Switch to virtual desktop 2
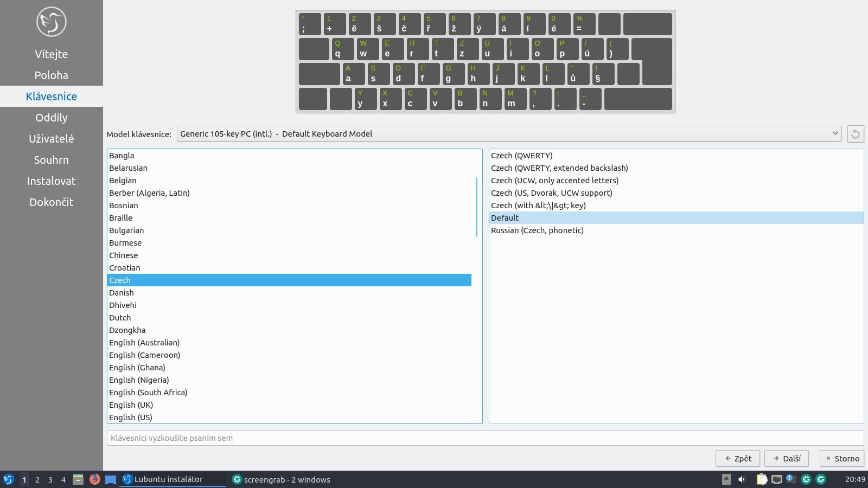 coord(37,480)
